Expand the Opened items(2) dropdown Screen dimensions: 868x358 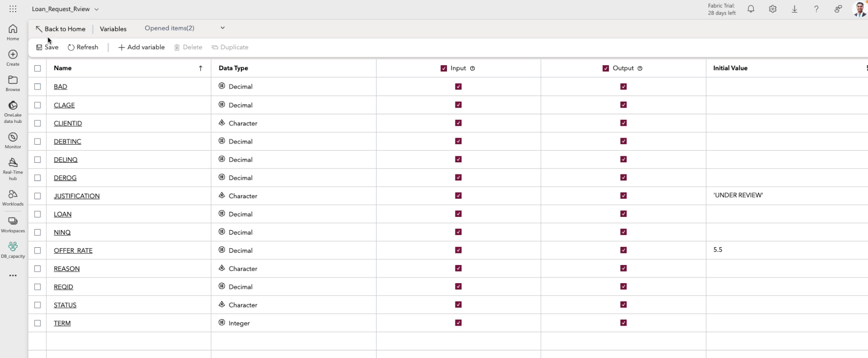[x=222, y=28]
